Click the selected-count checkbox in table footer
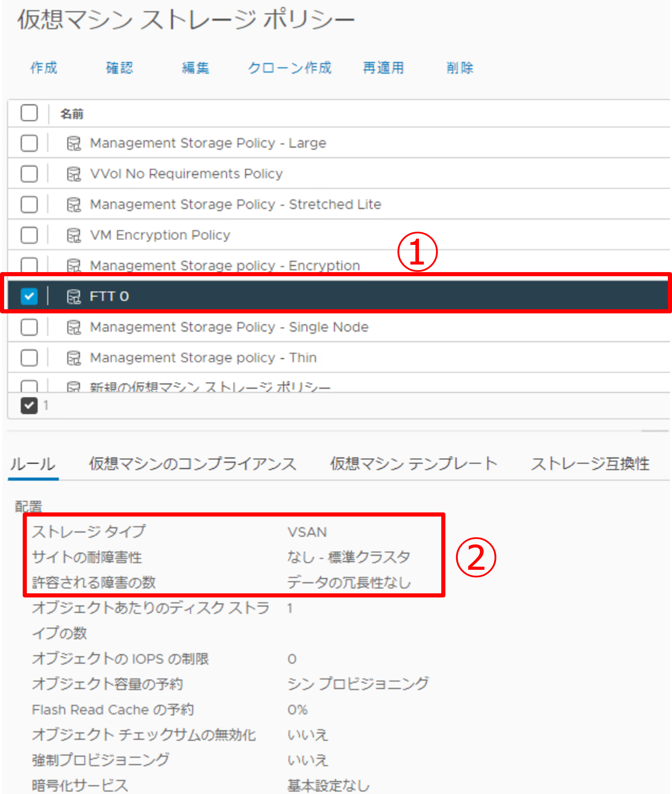 pyautogui.click(x=29, y=405)
